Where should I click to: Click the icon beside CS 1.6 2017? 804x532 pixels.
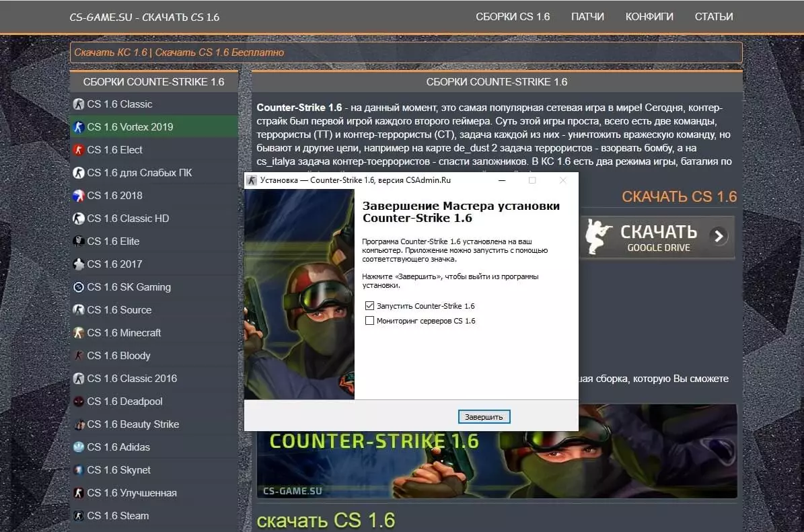click(79, 264)
